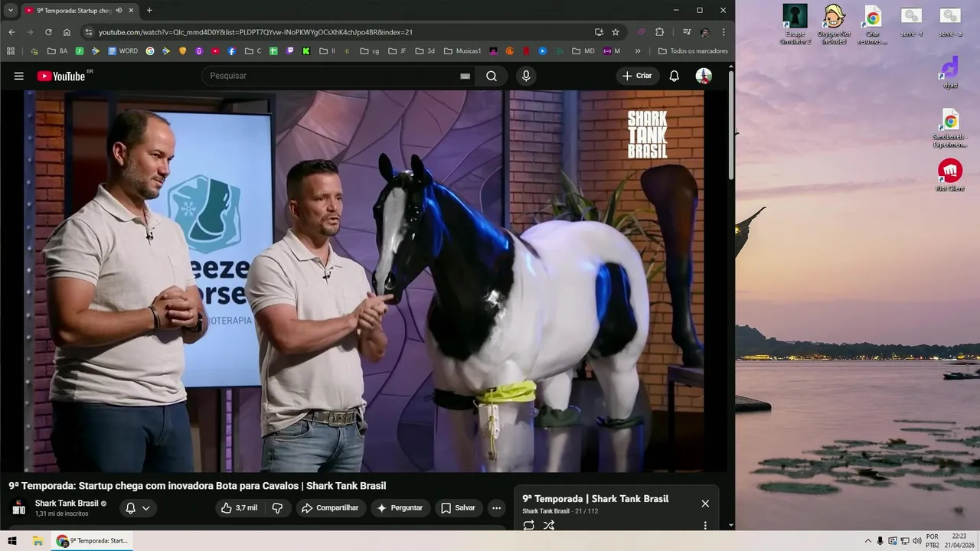
Task: Show hidden bookmarks chevron
Action: point(638,51)
